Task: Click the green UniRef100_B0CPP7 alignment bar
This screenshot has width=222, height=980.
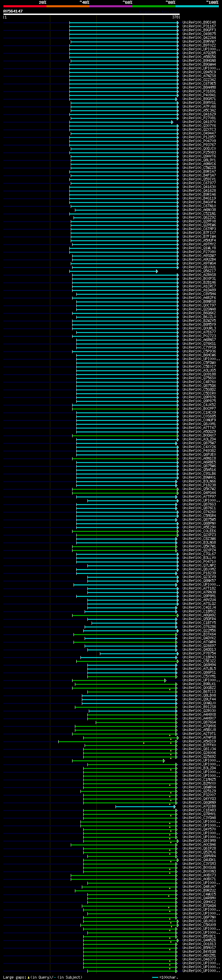Action: tap(126, 409)
